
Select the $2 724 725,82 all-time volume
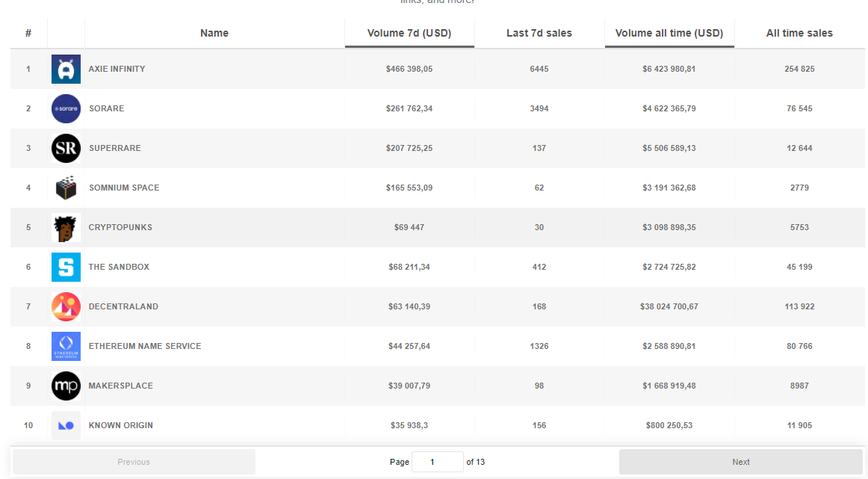[669, 267]
